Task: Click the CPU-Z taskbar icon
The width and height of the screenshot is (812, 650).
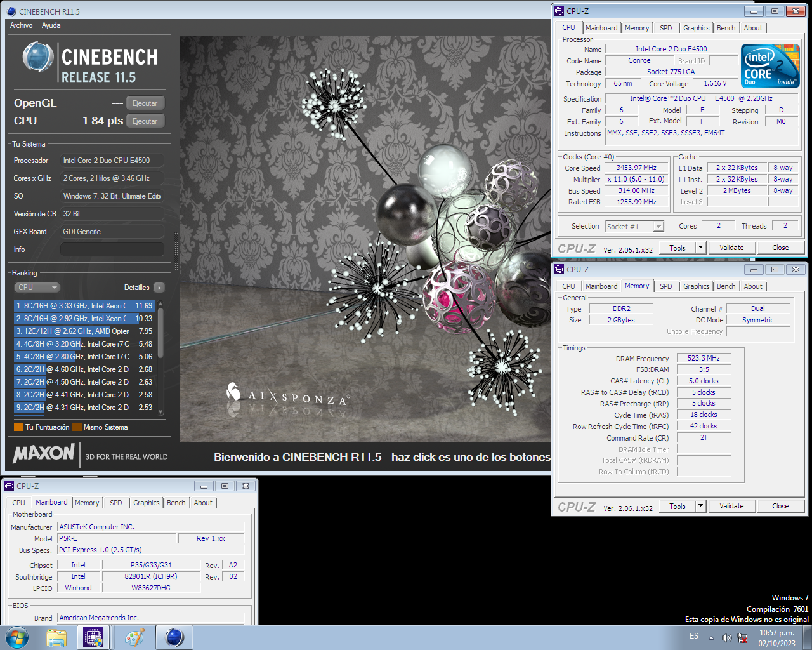Action: coord(94,637)
